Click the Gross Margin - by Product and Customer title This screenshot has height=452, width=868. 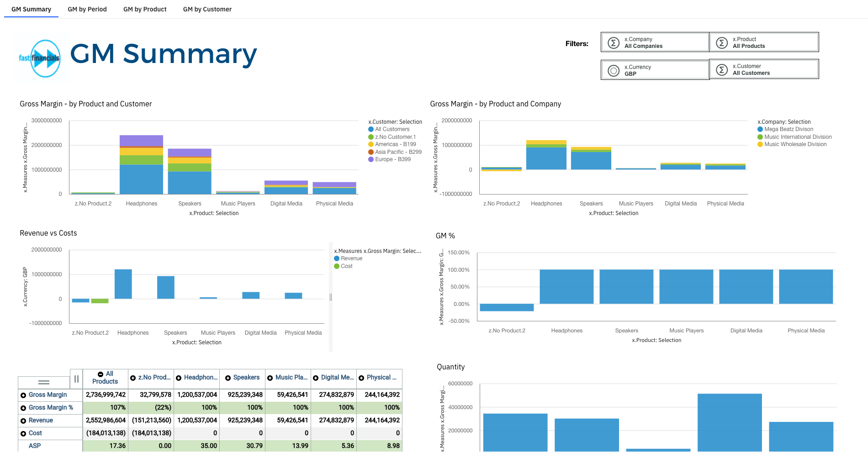pos(86,104)
